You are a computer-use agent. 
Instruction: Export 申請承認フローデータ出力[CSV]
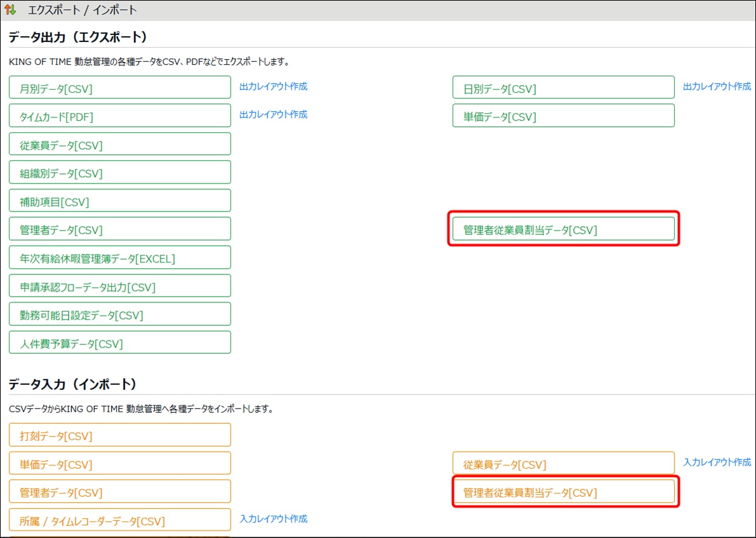pos(119,286)
